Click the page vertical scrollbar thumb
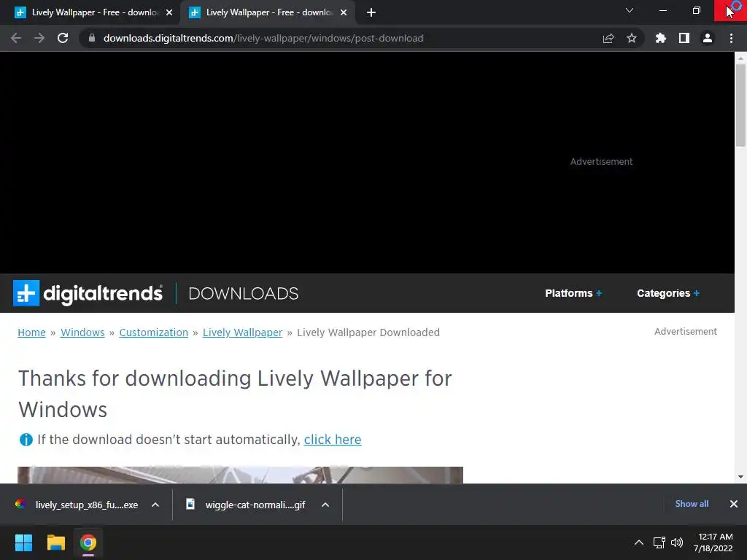The image size is (747, 560). point(740,105)
